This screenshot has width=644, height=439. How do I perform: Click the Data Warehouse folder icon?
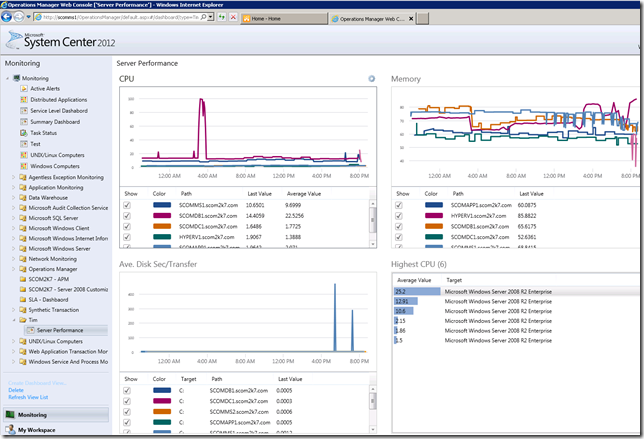pos(23,198)
